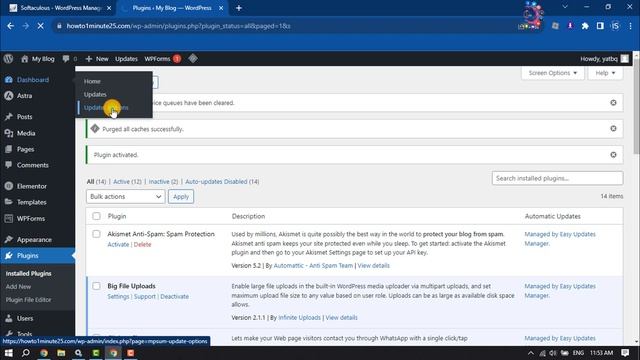
Task: Open comments bubble in admin bar
Action: [69, 59]
